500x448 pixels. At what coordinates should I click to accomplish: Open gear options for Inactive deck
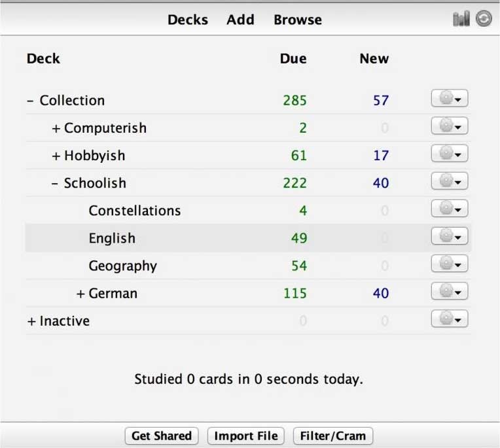tap(450, 320)
